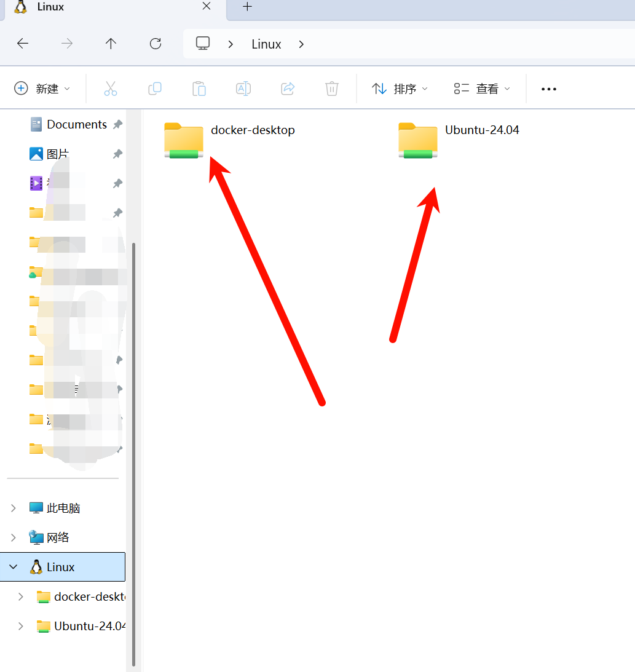635x672 pixels.
Task: Click the navigation pane scrollbar
Action: click(133, 454)
